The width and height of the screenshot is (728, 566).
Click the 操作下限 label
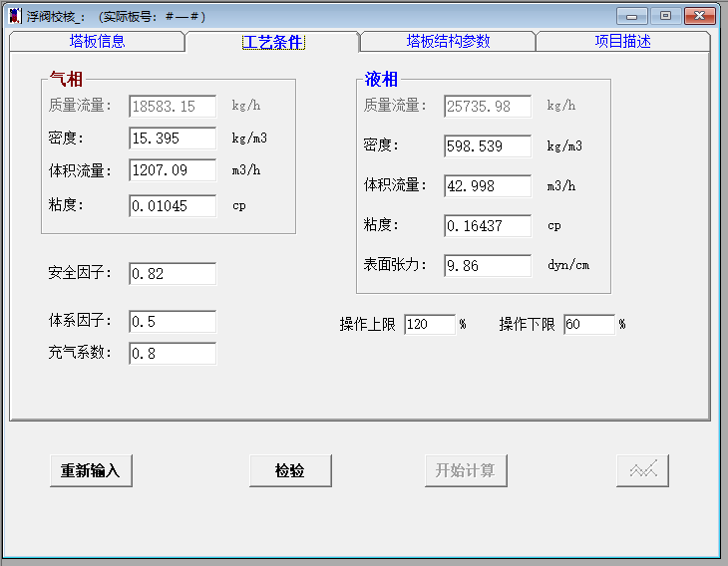pyautogui.click(x=527, y=324)
